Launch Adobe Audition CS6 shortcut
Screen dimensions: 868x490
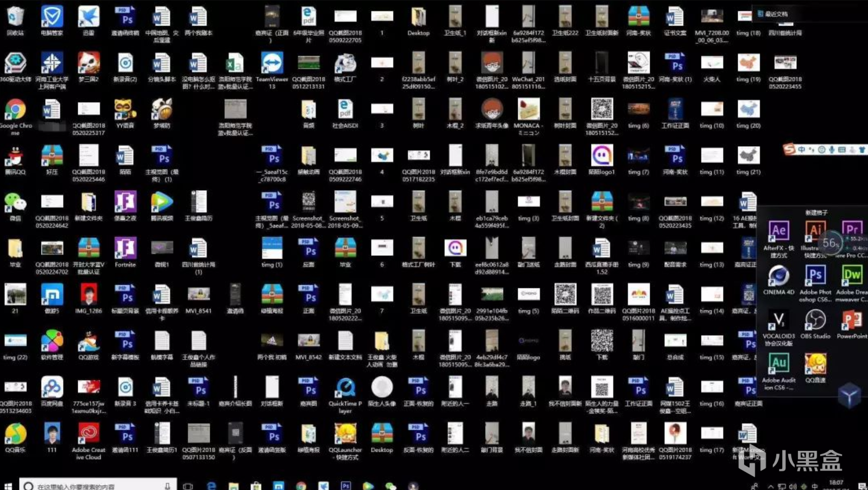pyautogui.click(x=778, y=372)
